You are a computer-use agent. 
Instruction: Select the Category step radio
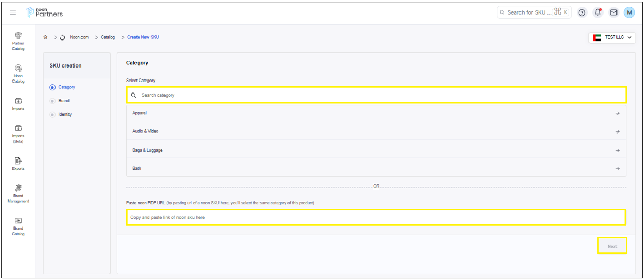click(52, 87)
